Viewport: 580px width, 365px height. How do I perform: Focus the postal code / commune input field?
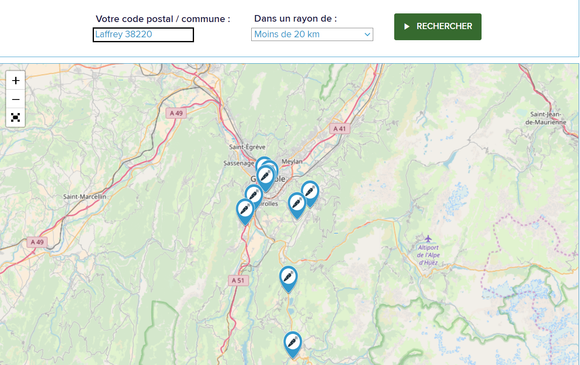pos(143,35)
